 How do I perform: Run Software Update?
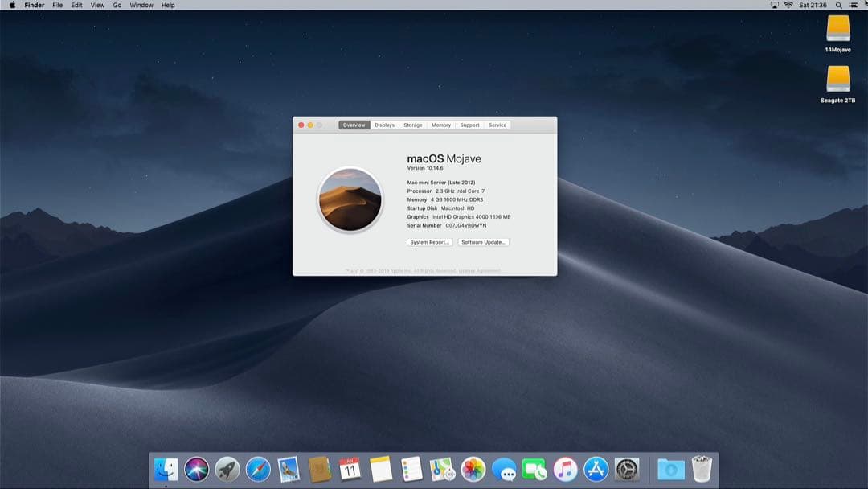tap(483, 242)
